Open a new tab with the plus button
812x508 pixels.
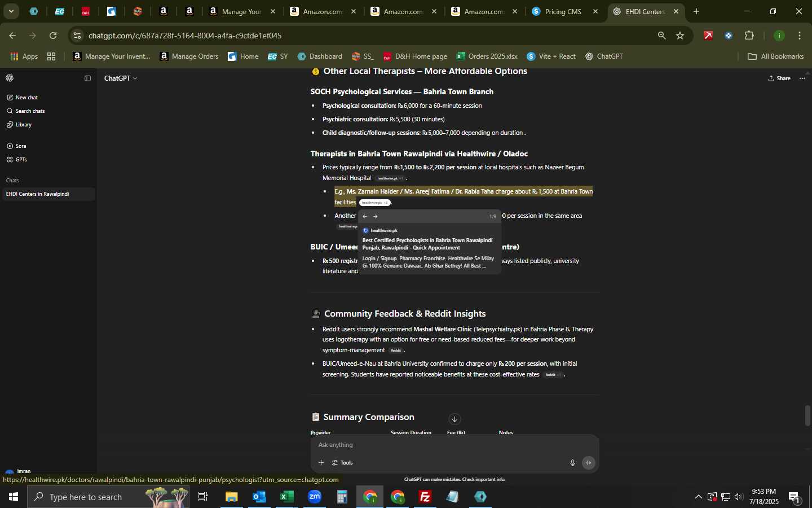coord(696,11)
